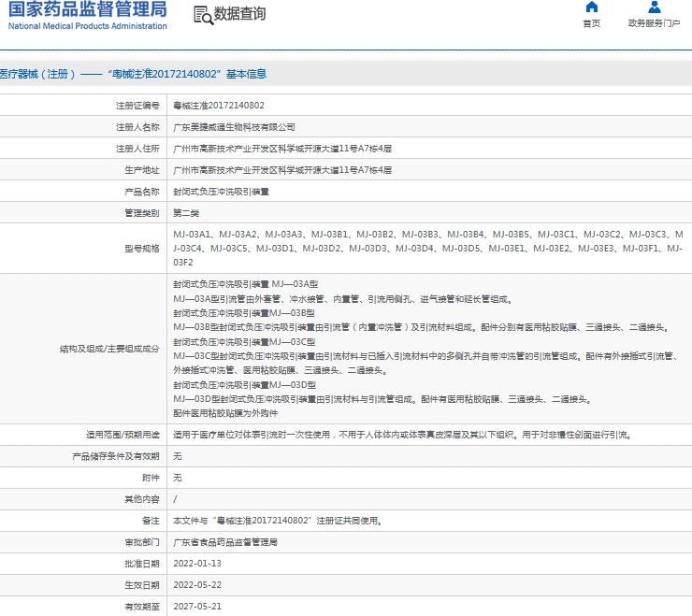Select the intended use text 适用于医疗单位对体表引流
Image resolution: width=692 pixels, height=616 pixels.
(403, 435)
